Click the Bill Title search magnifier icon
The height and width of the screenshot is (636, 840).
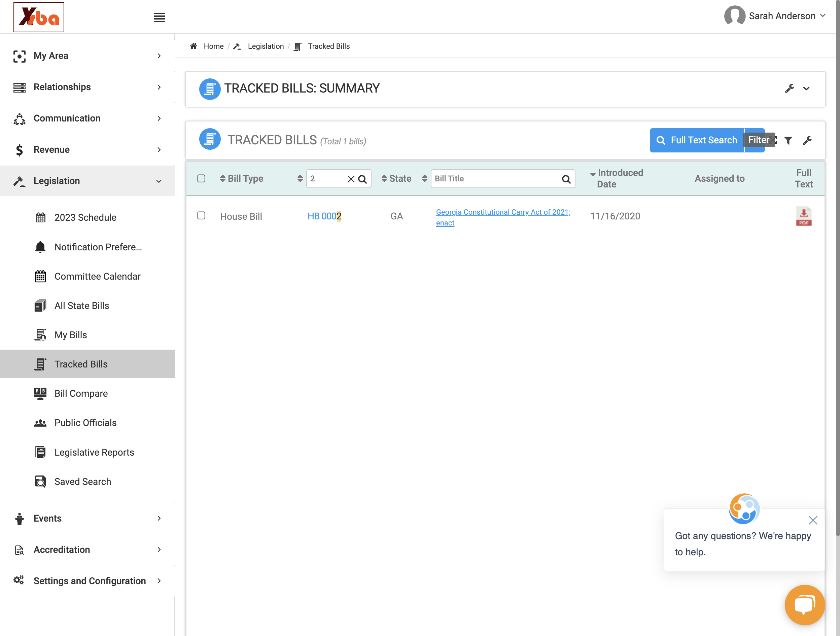click(x=566, y=179)
